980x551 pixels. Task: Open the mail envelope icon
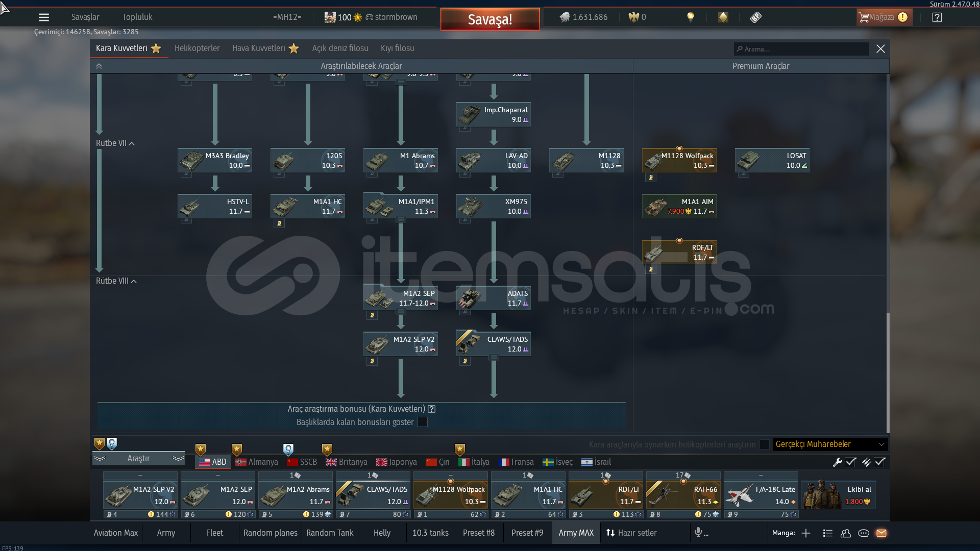(881, 533)
